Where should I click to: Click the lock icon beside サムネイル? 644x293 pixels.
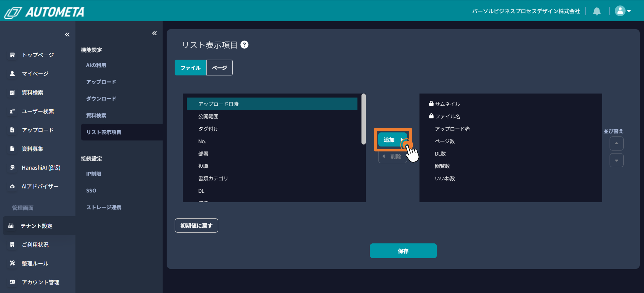pos(431,104)
